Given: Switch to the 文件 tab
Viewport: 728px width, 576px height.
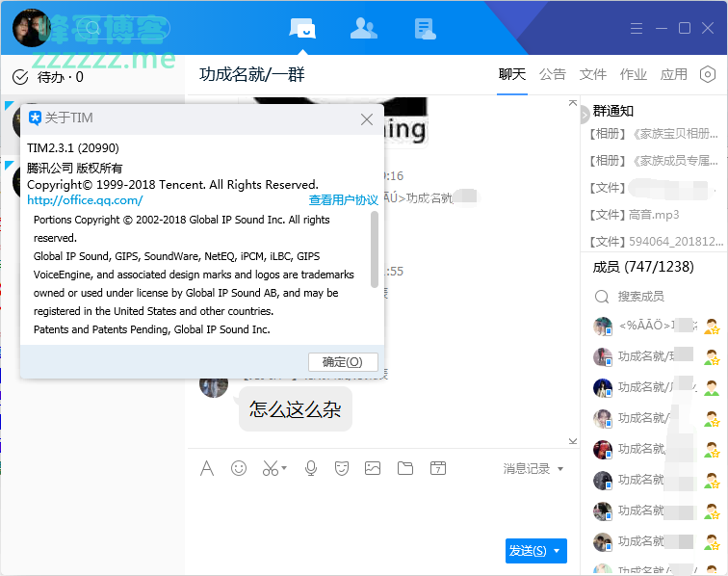Looking at the screenshot, I should point(593,74).
